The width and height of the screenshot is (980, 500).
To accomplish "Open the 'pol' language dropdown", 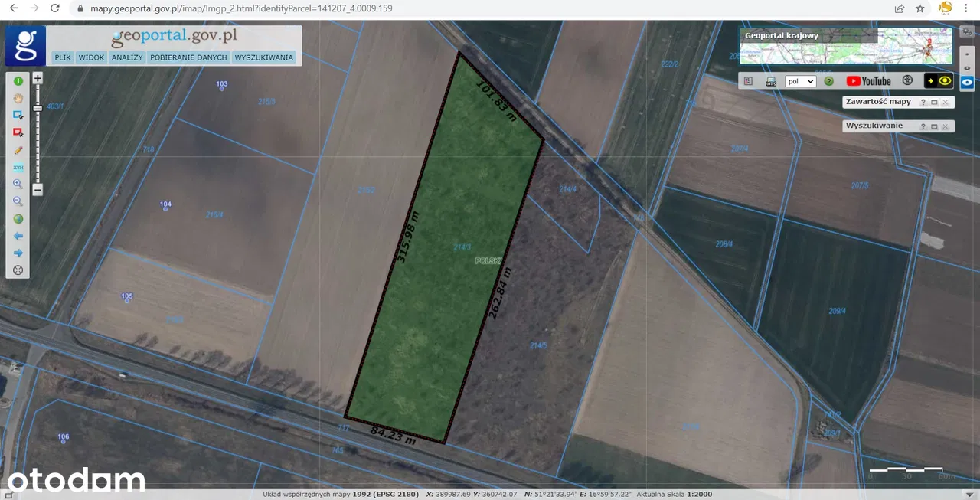I will coord(801,81).
